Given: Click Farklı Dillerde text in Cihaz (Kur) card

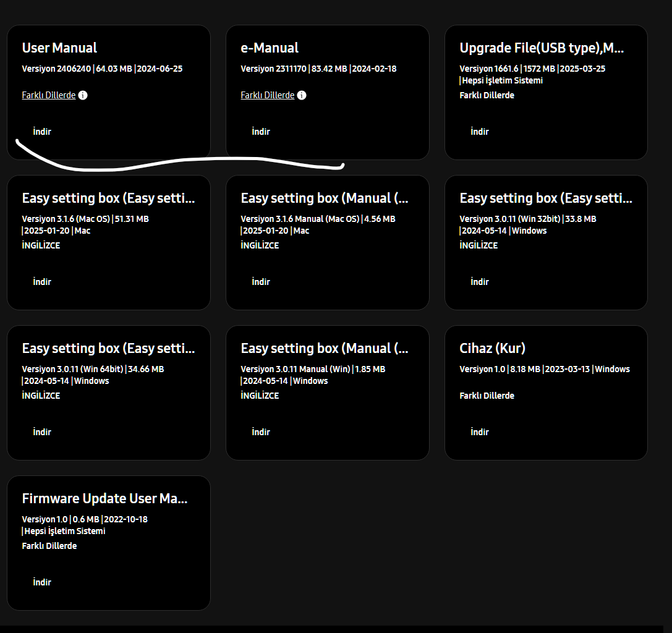Looking at the screenshot, I should (x=487, y=396).
